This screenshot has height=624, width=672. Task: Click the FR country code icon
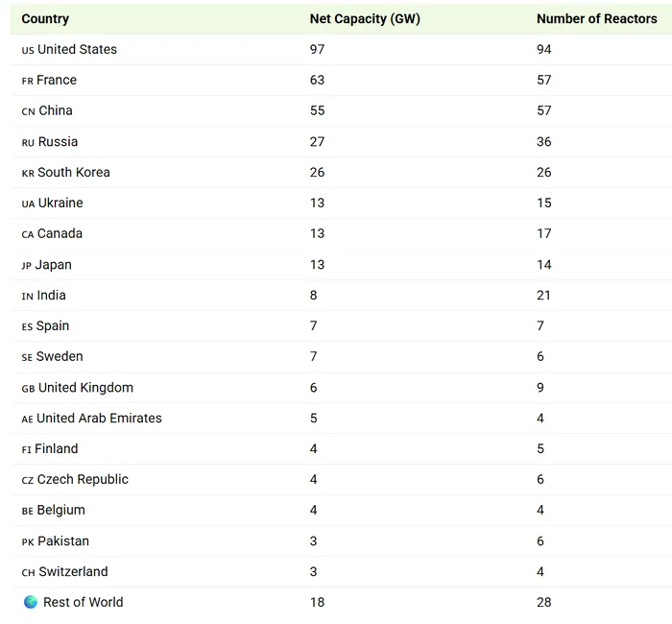(27, 81)
